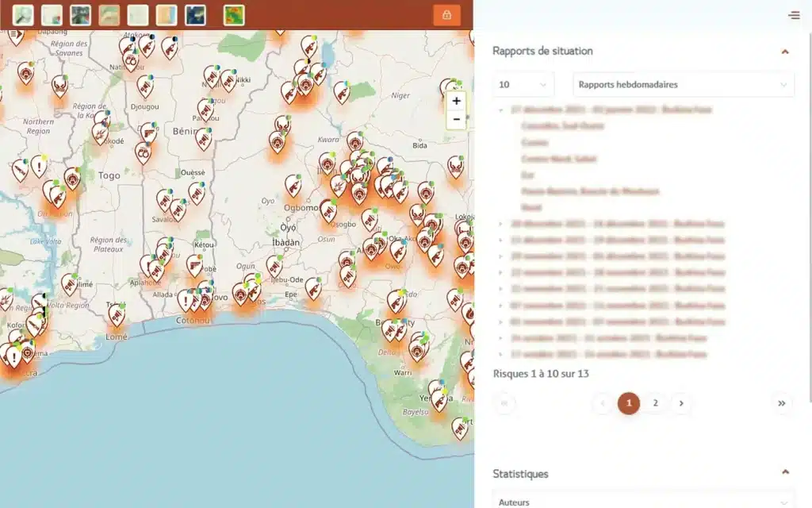Screen dimensions: 812x508
Task: Zoom out with the map minus button
Action: [x=456, y=119]
